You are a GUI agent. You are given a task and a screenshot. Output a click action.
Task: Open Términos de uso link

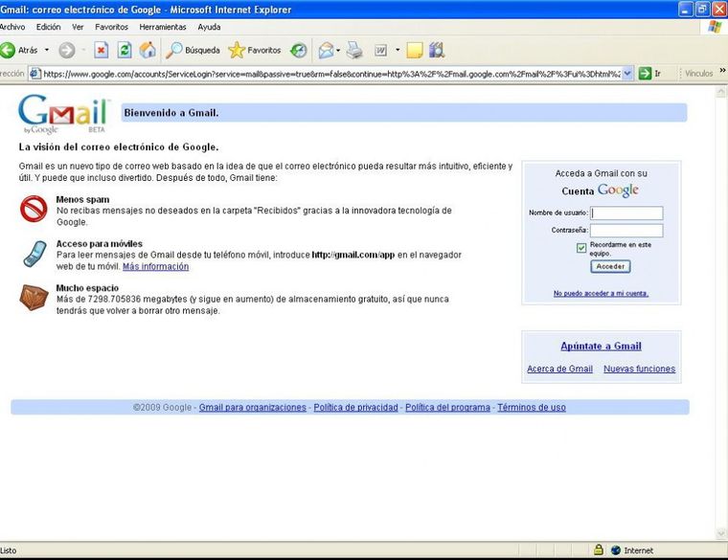(532, 408)
